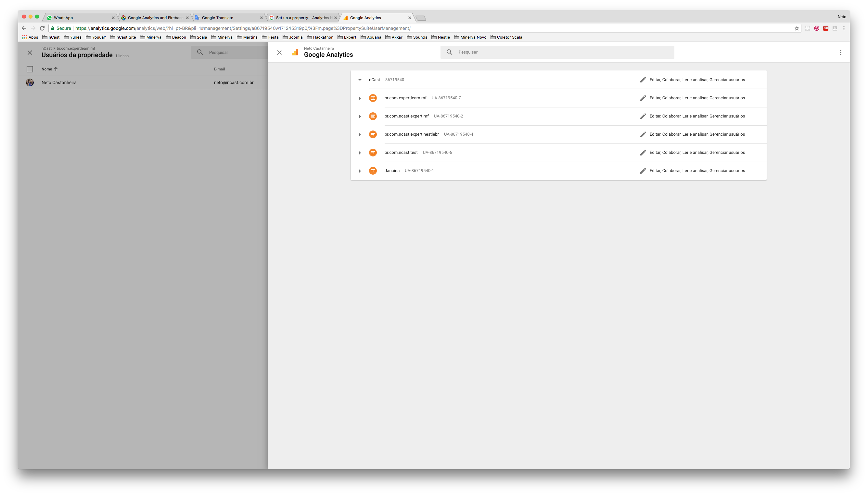The width and height of the screenshot is (868, 495).
Task: Expand the br.com.ncast.expert.mf property
Action: (x=360, y=117)
